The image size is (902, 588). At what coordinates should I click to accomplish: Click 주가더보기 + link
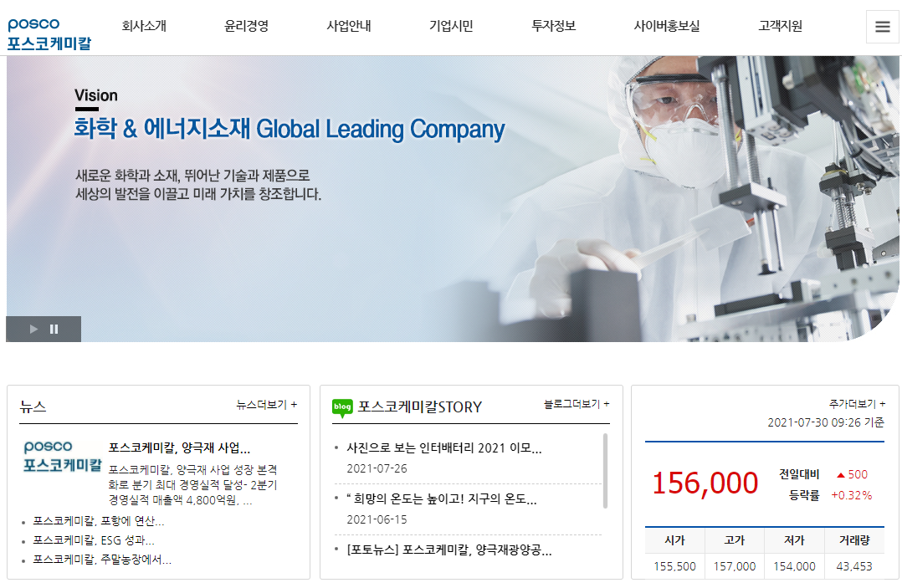click(857, 403)
